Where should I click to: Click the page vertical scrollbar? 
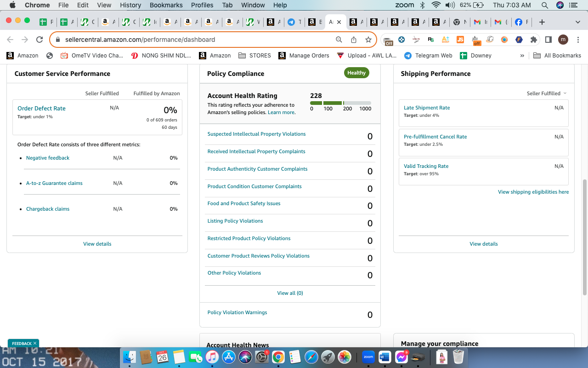click(x=585, y=237)
